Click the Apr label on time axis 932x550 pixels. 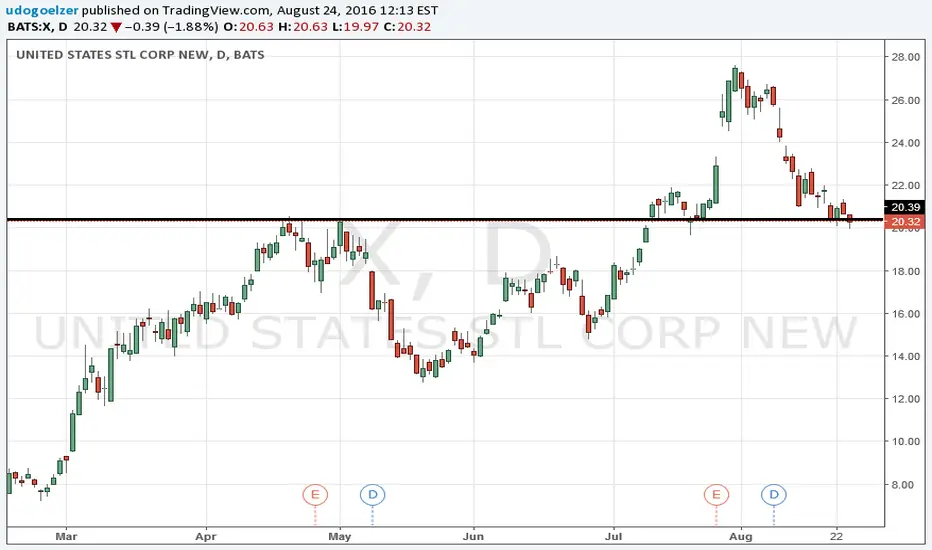206,536
